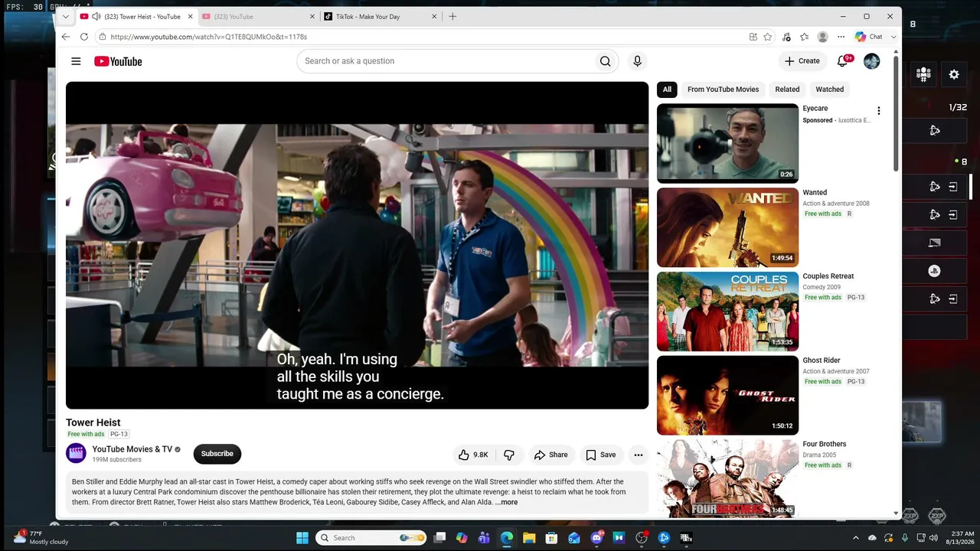Open Discord from taskbar
Screen dimensions: 980x551
[x=596, y=538]
